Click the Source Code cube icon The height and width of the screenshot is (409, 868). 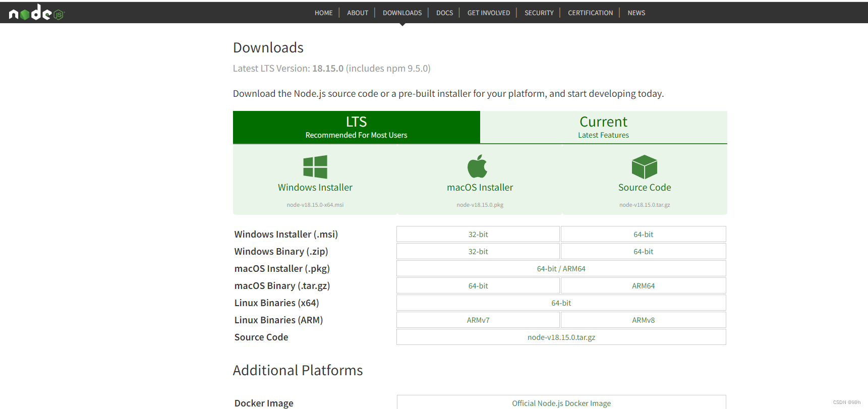tap(645, 167)
